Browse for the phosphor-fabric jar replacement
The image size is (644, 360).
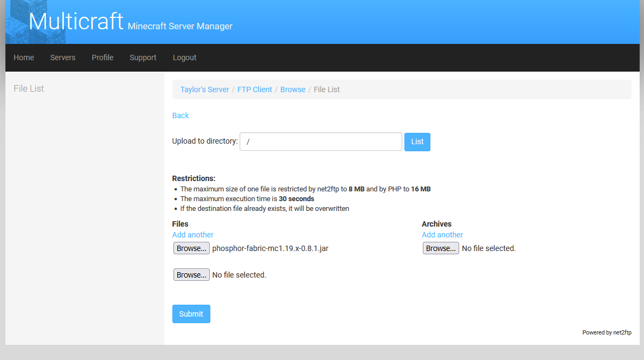click(x=191, y=248)
